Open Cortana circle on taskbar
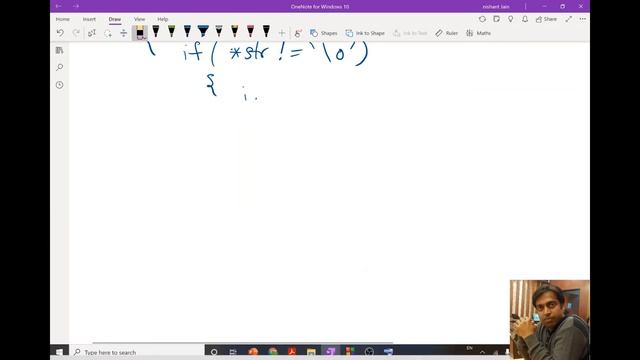Viewport: 640px width, 360px height. pyautogui.click(x=214, y=352)
